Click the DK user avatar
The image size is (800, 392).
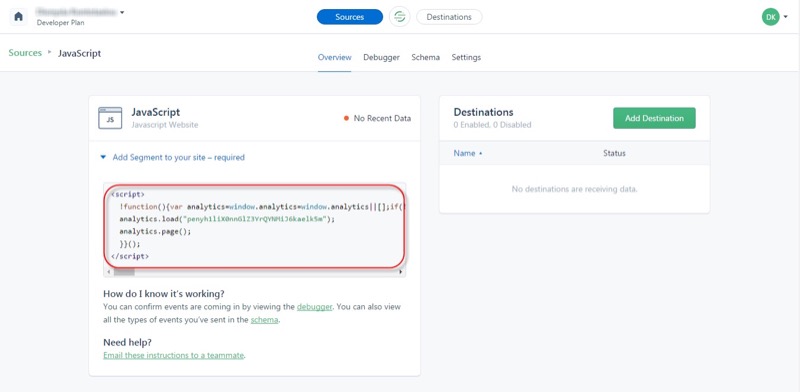tap(770, 17)
